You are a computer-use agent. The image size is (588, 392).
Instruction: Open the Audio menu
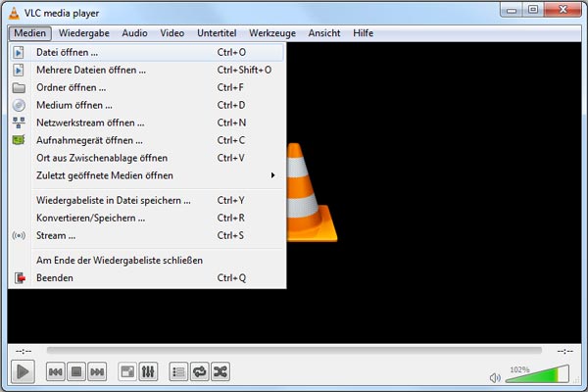[x=134, y=33]
